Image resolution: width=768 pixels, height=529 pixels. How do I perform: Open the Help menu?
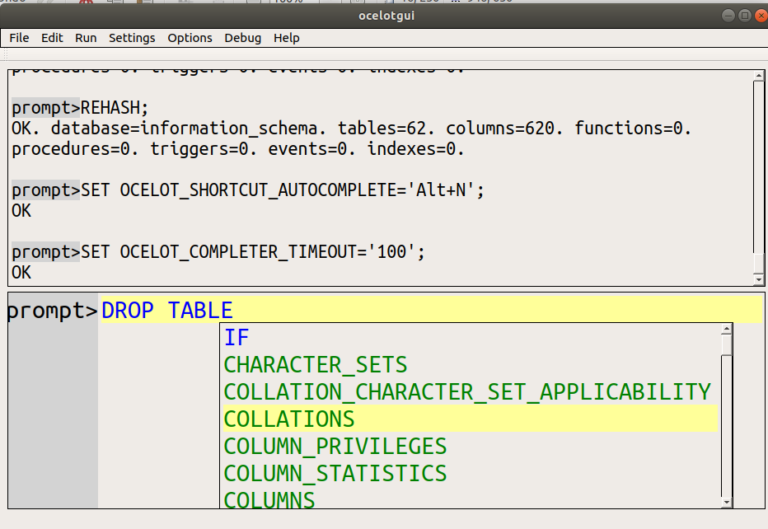click(x=287, y=38)
